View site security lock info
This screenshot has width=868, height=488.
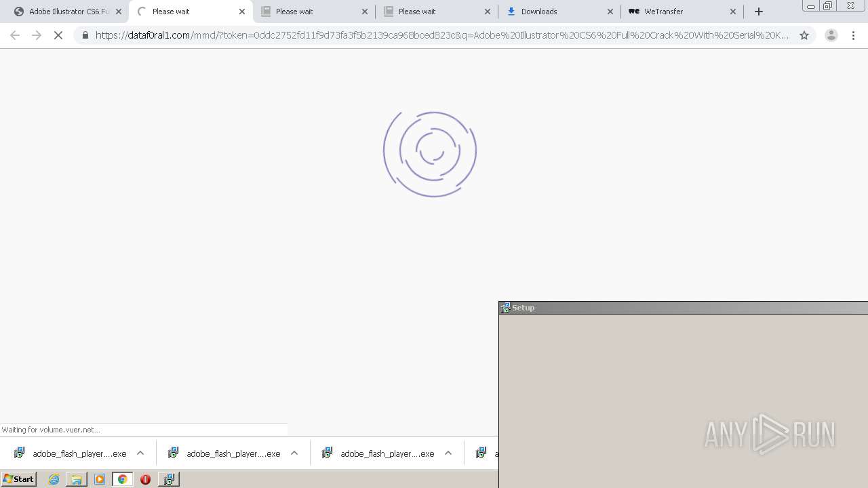pos(85,35)
